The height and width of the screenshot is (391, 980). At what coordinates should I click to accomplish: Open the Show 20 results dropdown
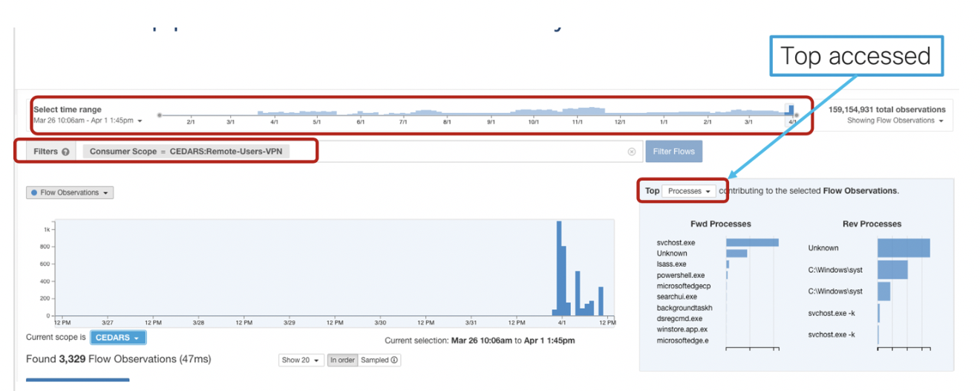point(301,361)
